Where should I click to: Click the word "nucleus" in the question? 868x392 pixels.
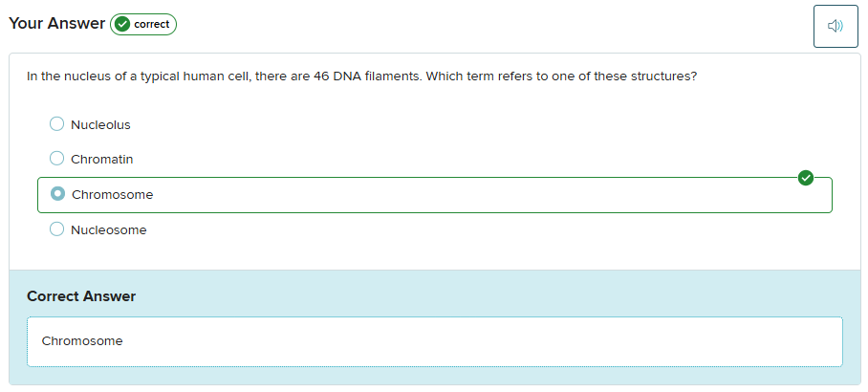[x=83, y=76]
